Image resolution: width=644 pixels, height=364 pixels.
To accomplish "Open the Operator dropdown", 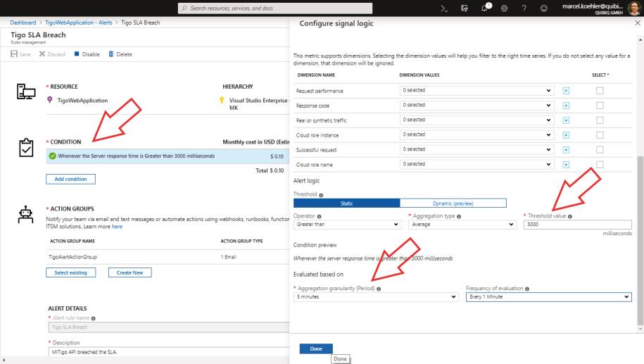I will (x=348, y=225).
